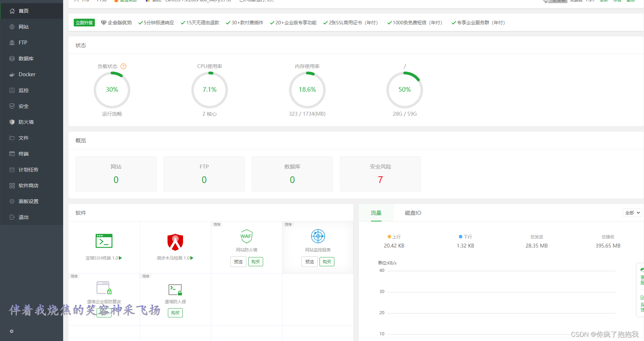This screenshot has height=341, width=644.
Task: Click the 28.35 MB total sent value
Action: click(537, 246)
